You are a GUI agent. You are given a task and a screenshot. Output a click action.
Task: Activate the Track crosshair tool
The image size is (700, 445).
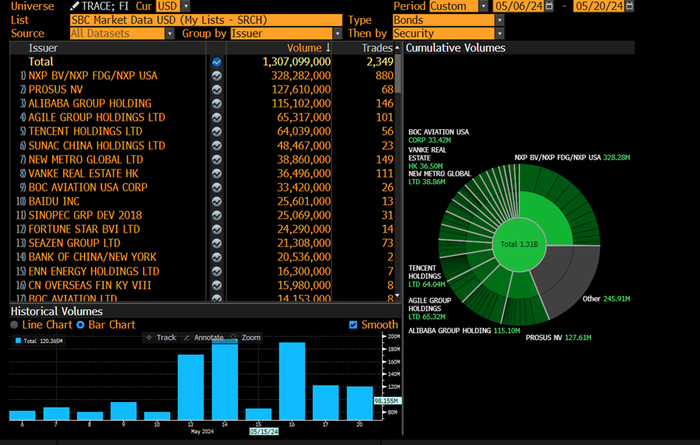[x=165, y=338]
